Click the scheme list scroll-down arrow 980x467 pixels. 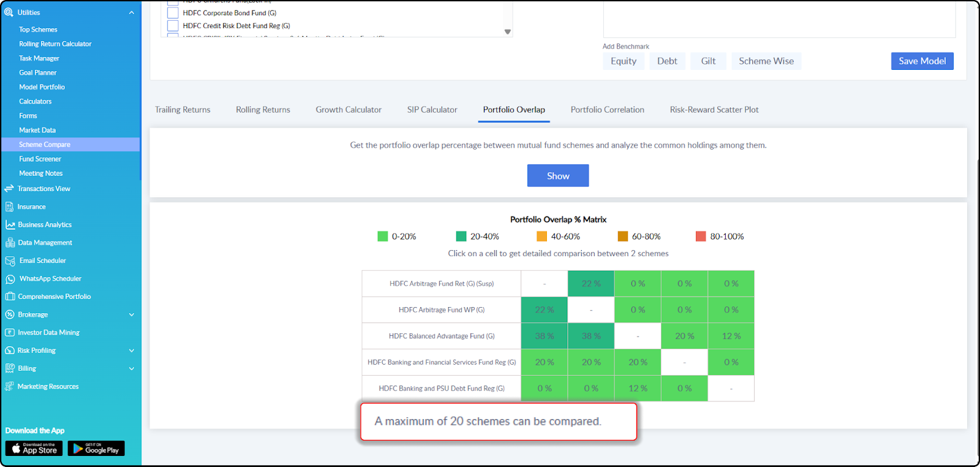pyautogui.click(x=508, y=32)
